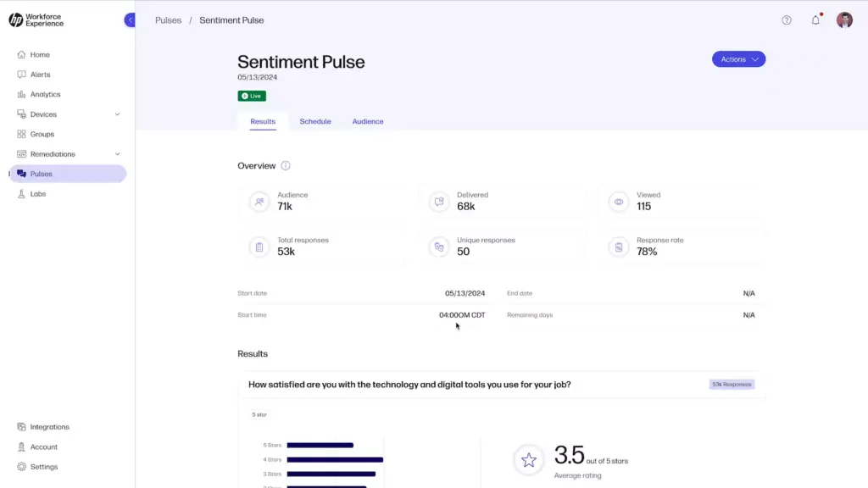Click the HP Workforce Experience logo
This screenshot has height=488, width=868.
[36, 20]
